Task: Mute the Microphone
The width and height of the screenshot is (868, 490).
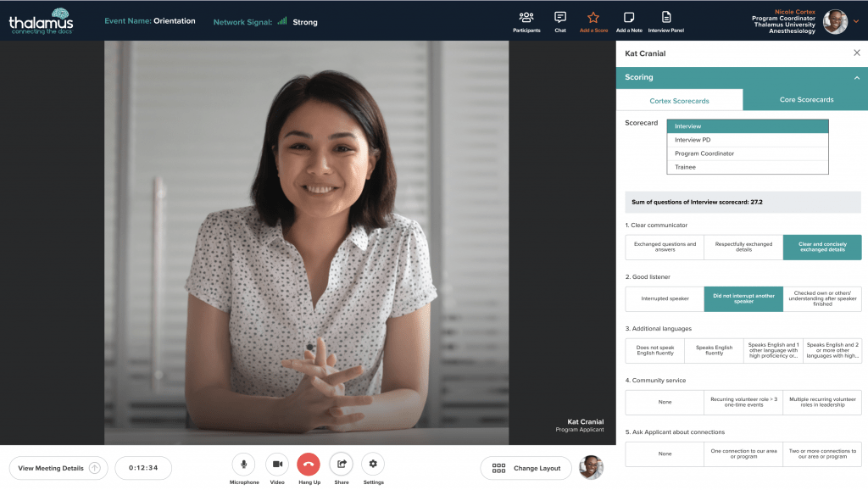Action: (244, 464)
